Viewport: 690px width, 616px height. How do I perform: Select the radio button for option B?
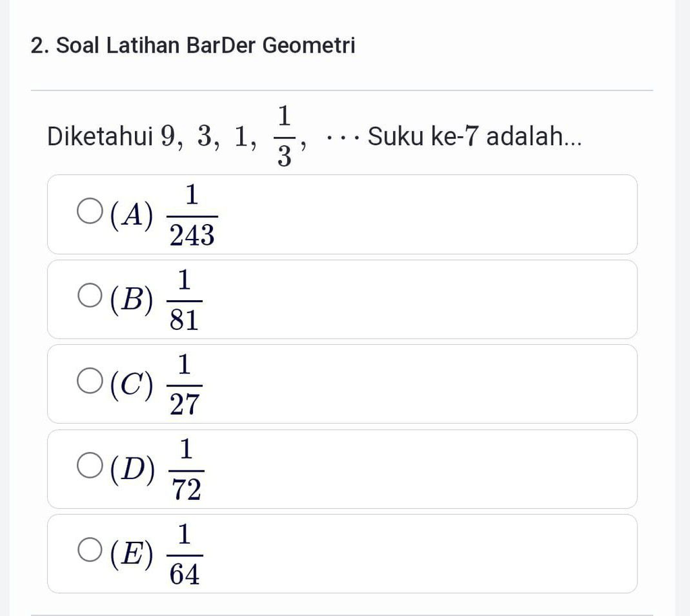click(90, 296)
